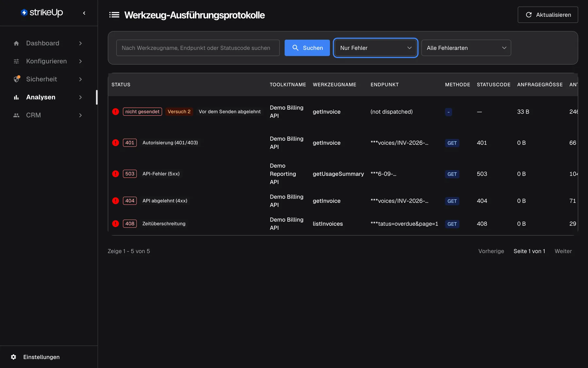Click the TOOLKITNAME column header
588x368 pixels.
288,84
